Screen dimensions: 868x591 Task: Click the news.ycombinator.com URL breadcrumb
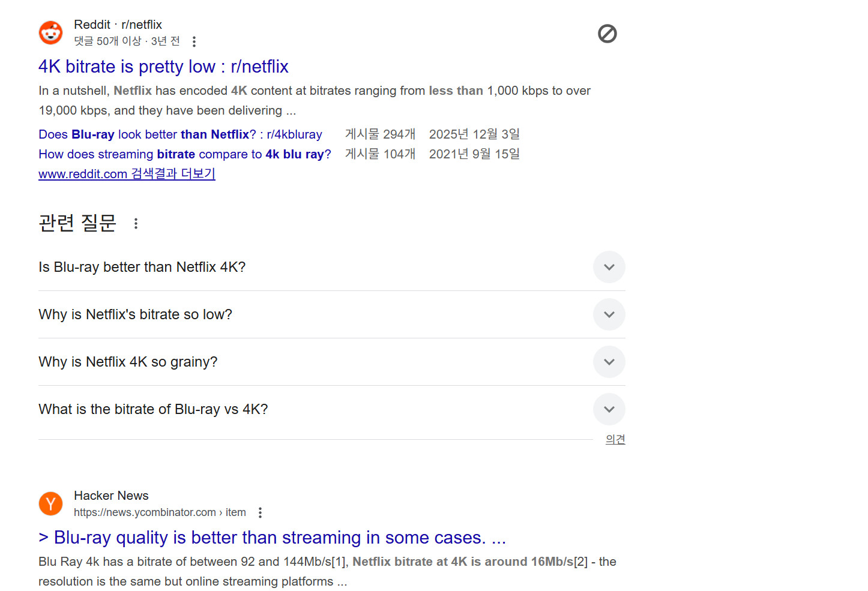160,512
